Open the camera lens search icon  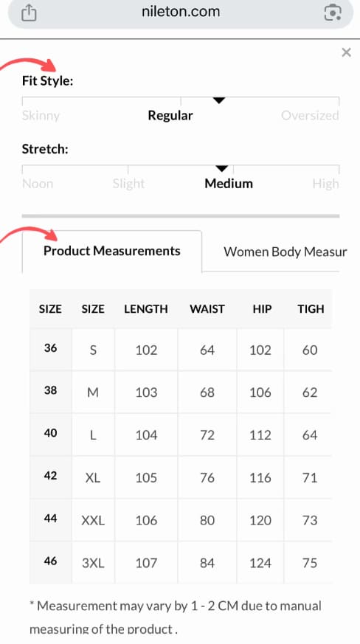click(x=333, y=13)
